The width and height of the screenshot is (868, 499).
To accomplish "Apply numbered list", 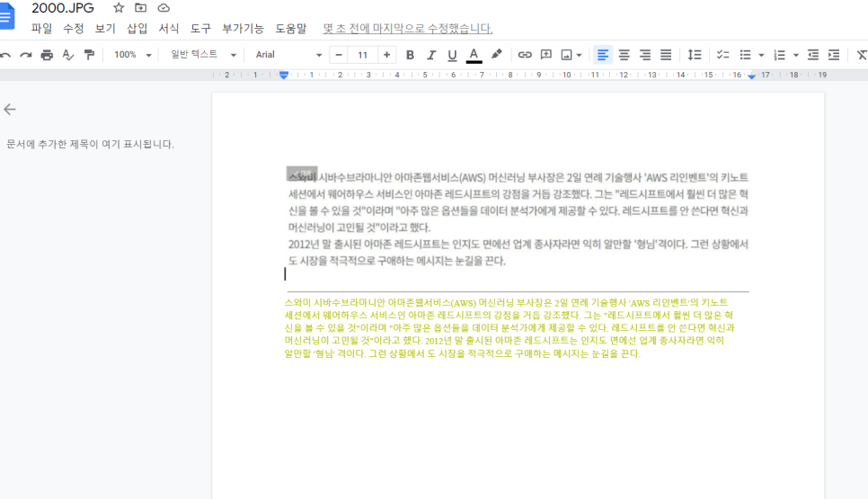I will (779, 55).
